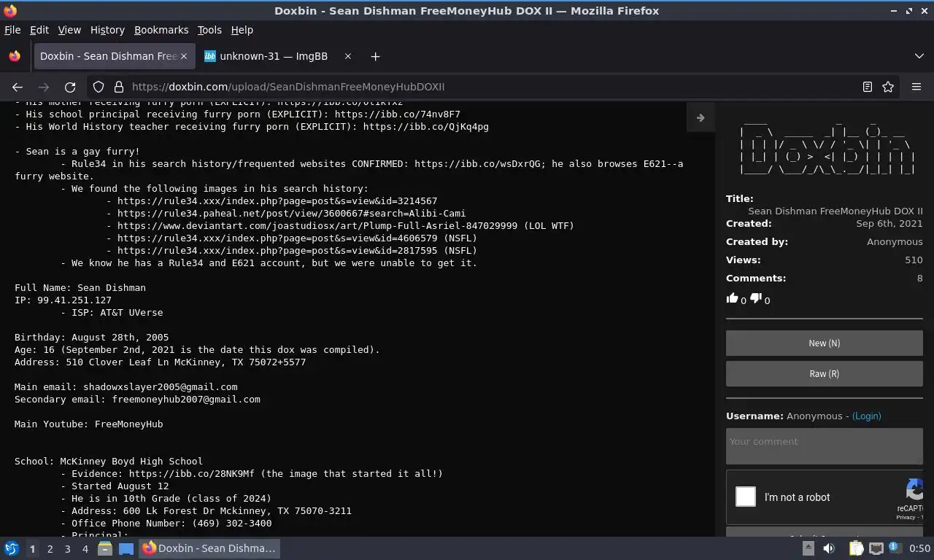Image resolution: width=934 pixels, height=560 pixels.
Task: Open the pinned Firefox View tab icon
Action: coord(15,56)
